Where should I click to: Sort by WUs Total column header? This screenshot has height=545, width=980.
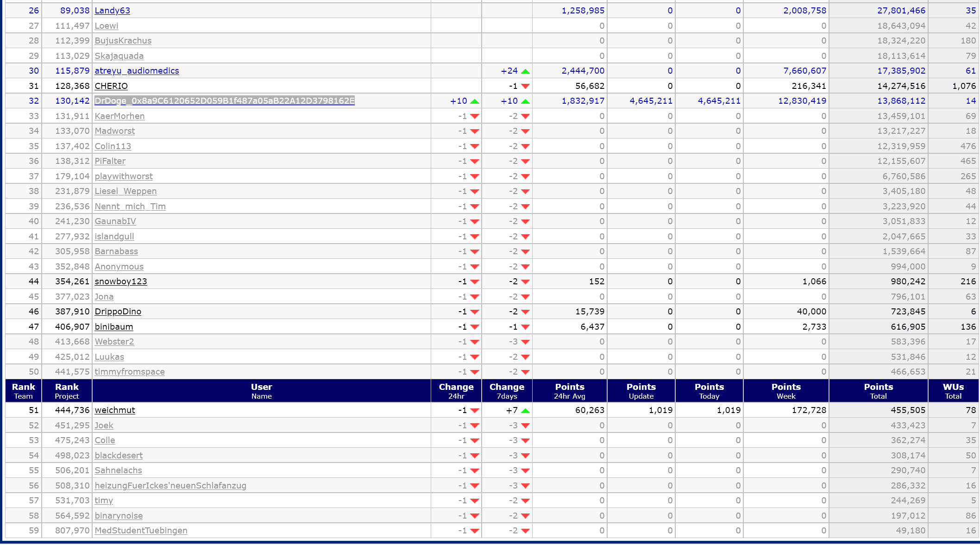pyautogui.click(x=953, y=391)
